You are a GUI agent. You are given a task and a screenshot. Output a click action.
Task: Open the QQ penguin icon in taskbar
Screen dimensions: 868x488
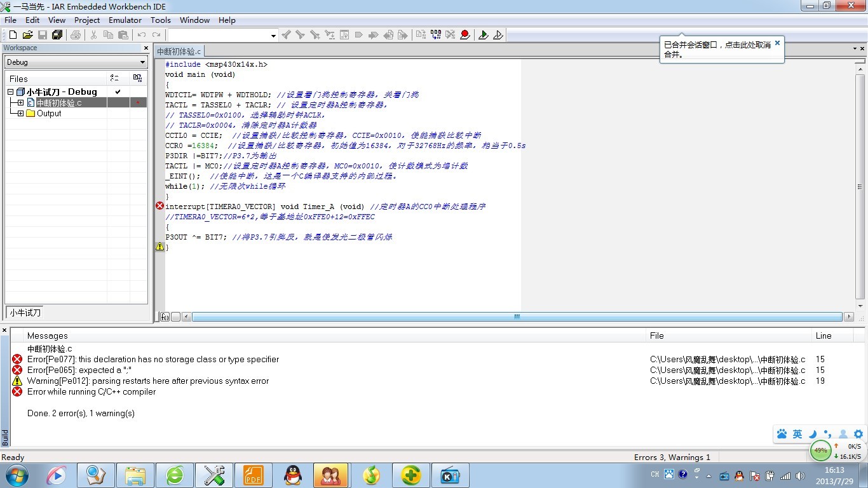[292, 475]
